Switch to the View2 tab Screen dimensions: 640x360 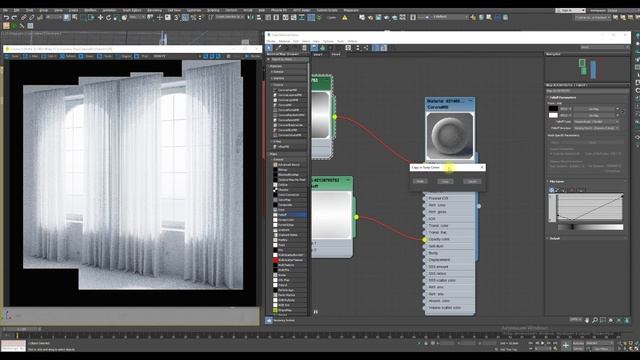pos(336,54)
